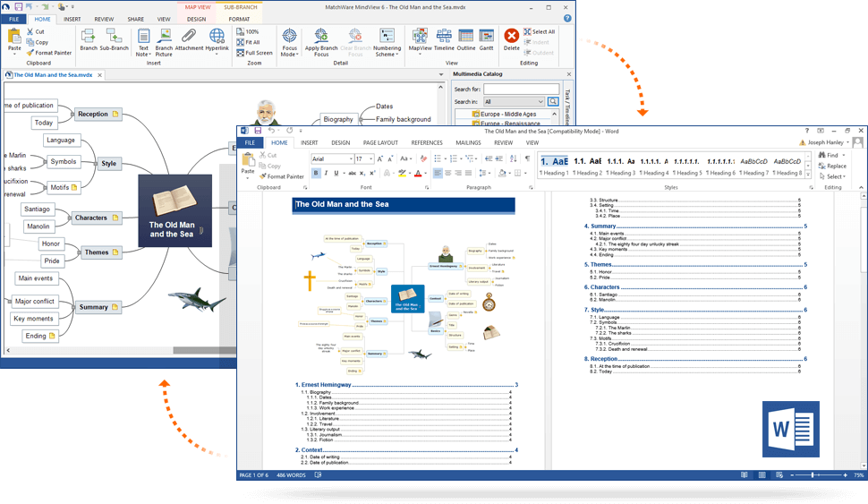Apply the Heading 1 style in Word

[x=554, y=167]
